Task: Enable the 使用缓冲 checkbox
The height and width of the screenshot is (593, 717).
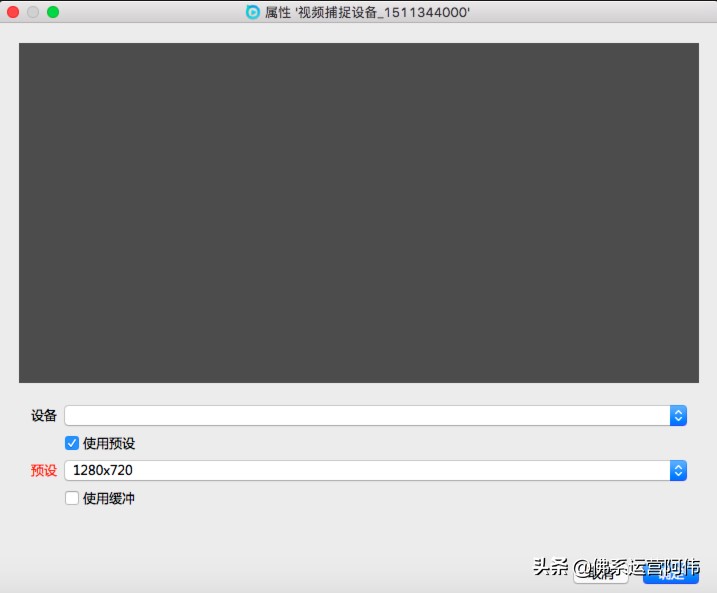Action: 72,497
